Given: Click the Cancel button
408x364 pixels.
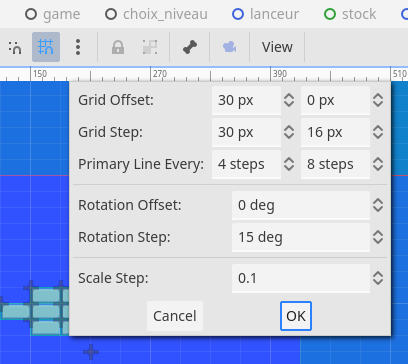Looking at the screenshot, I should click(x=175, y=316).
